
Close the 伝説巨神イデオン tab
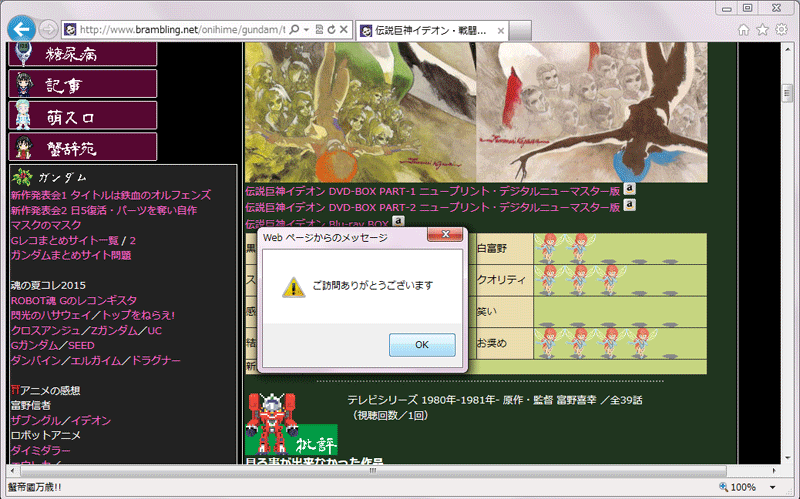(501, 31)
